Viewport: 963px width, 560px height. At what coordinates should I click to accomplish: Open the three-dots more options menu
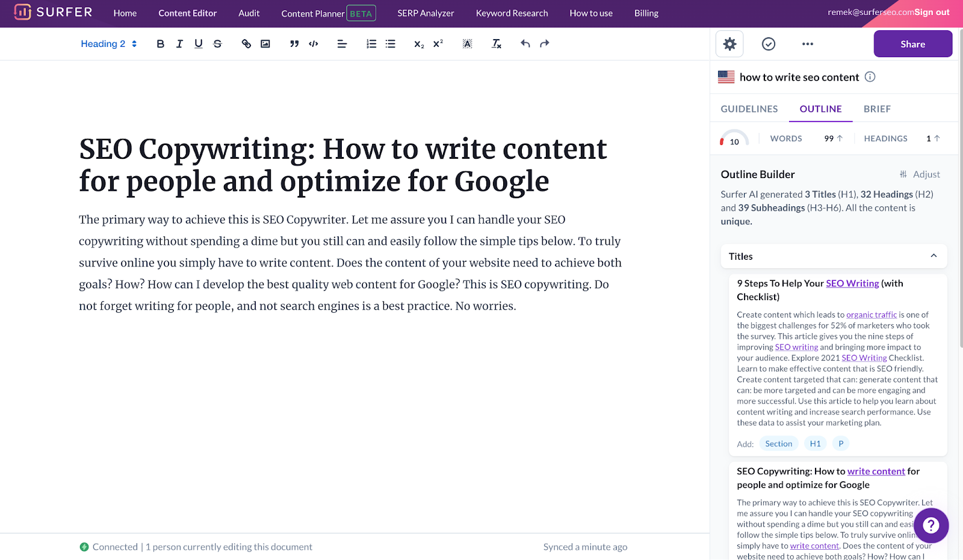point(808,44)
